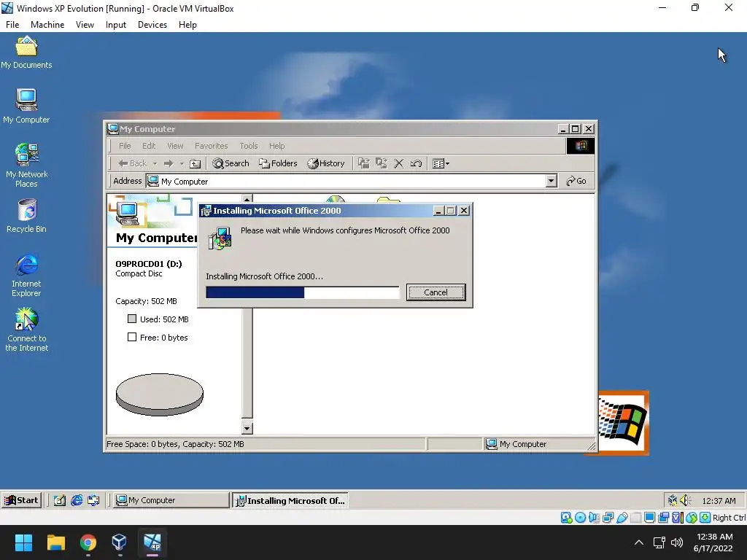Open Help menu in My Computer
Image resolution: width=747 pixels, height=560 pixels.
tap(276, 146)
